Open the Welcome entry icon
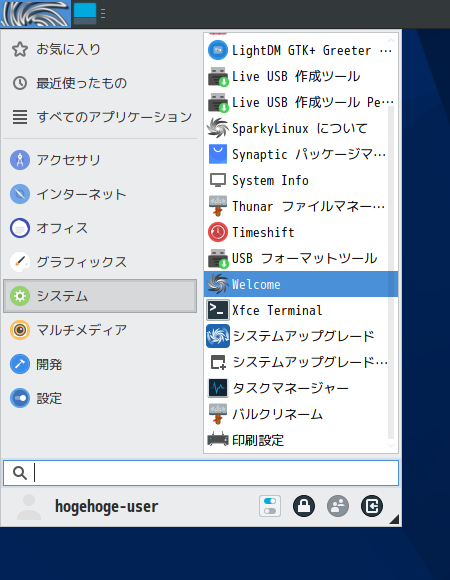This screenshot has height=580, width=450. pos(218,284)
